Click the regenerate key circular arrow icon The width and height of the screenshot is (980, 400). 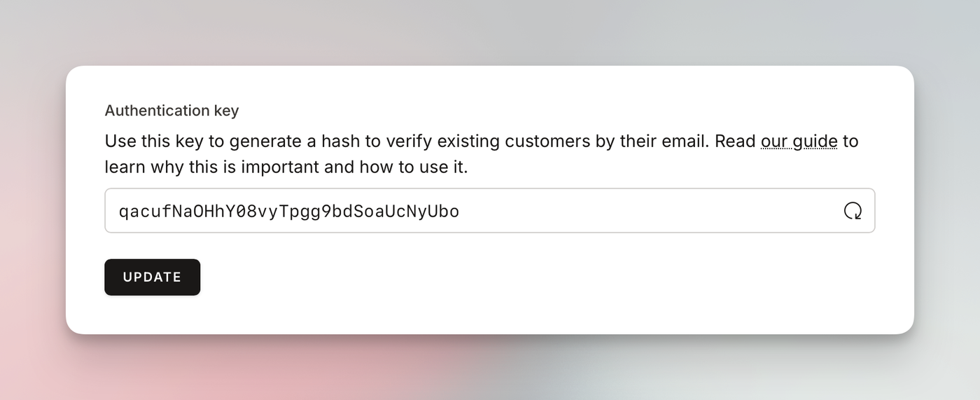(853, 211)
